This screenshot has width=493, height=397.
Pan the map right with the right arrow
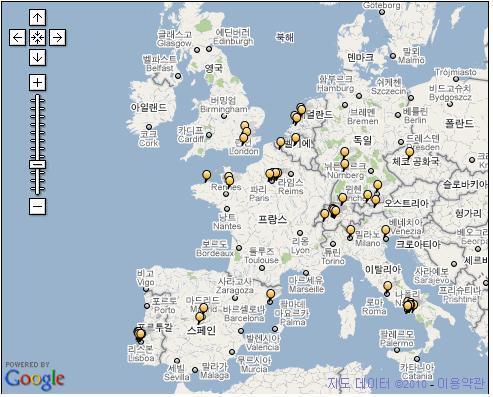(x=57, y=37)
